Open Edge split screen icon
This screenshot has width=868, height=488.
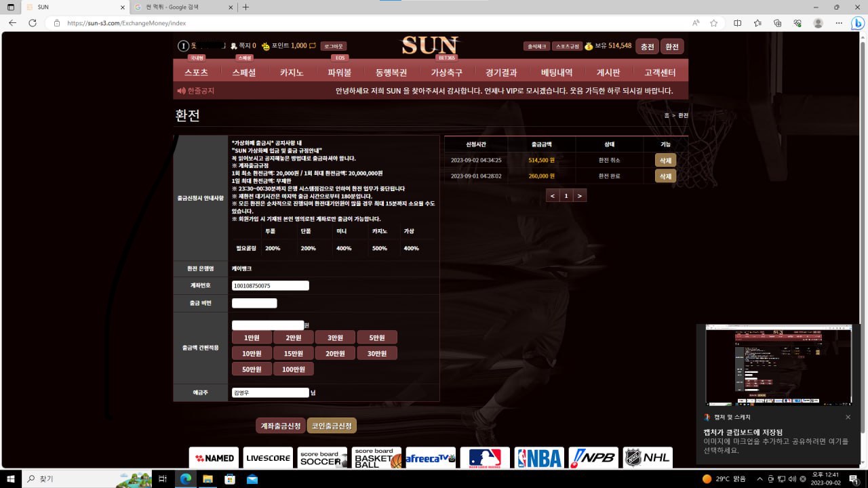tap(738, 23)
